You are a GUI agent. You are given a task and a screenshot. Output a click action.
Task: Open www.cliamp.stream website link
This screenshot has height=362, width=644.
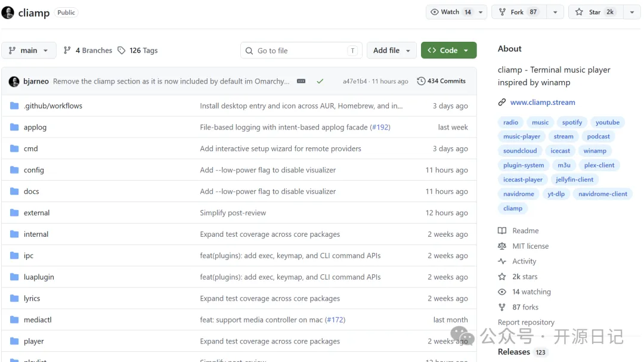543,102
